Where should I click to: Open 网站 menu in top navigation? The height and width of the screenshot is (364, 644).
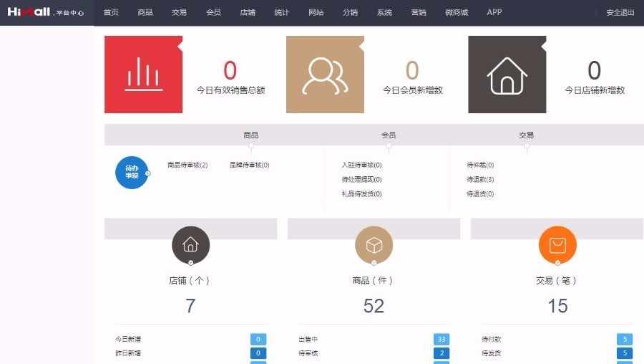click(x=316, y=12)
